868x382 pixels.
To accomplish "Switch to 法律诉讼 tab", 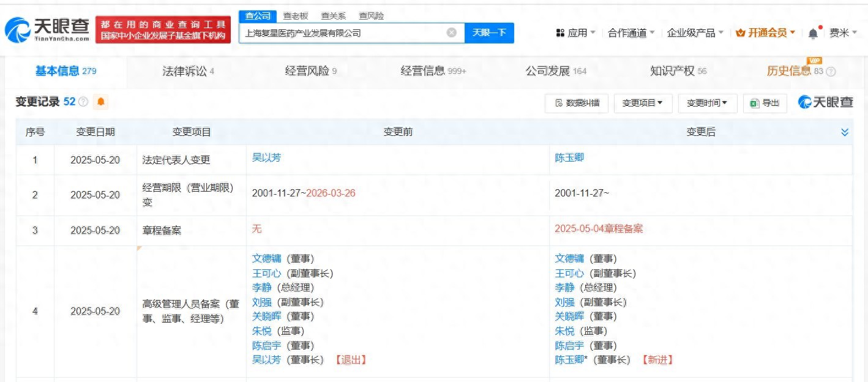I will click(188, 71).
